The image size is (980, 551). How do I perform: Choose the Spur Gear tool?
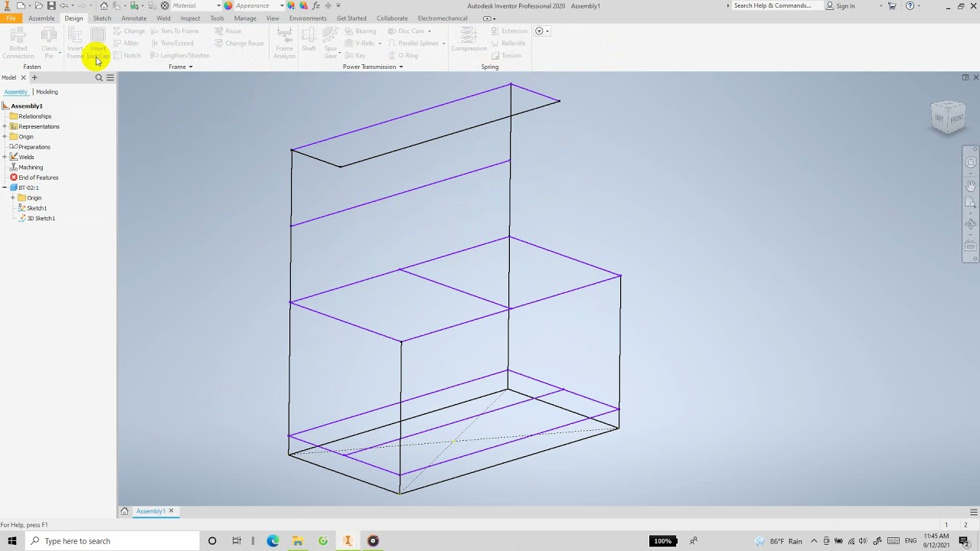click(331, 43)
